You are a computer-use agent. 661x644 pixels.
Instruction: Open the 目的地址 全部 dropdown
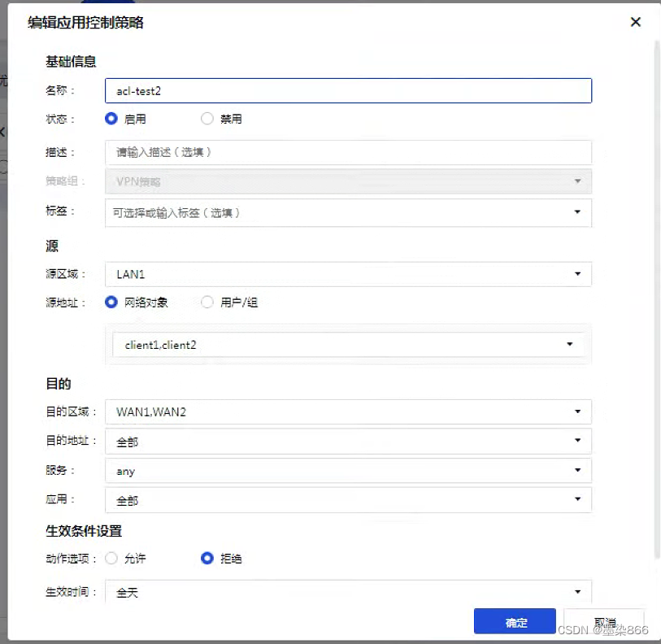(x=348, y=442)
